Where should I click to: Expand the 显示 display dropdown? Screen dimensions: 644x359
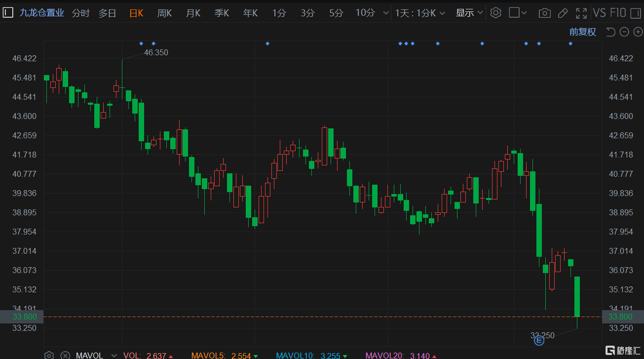point(468,13)
